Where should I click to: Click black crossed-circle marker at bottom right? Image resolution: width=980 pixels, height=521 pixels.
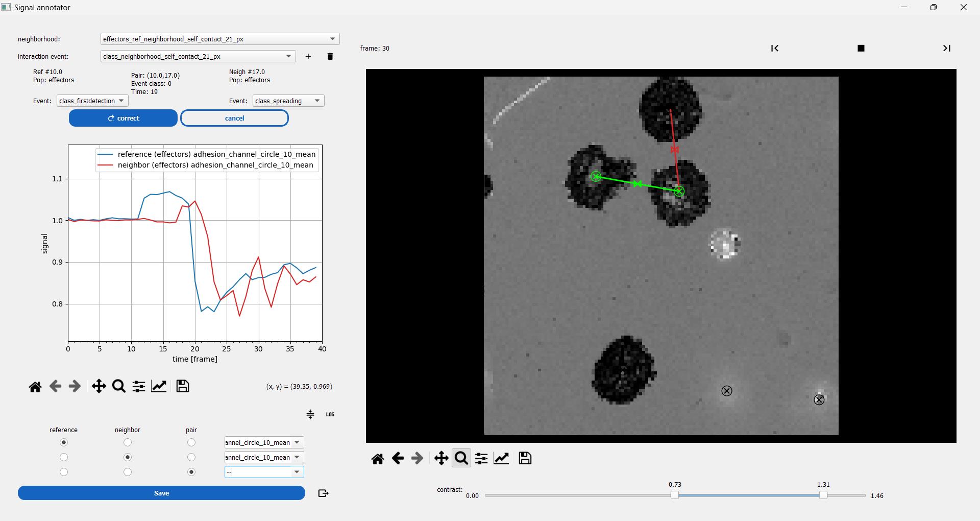[819, 400]
